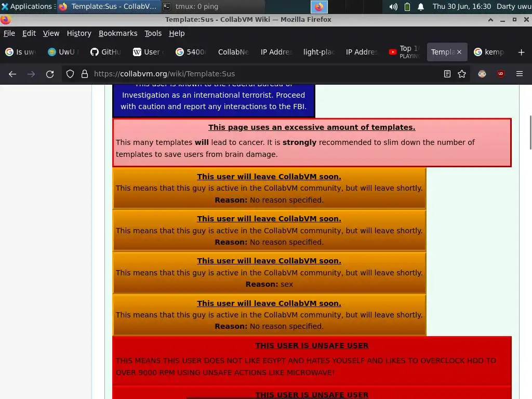Show site security padlock info
This screenshot has height=399, width=532.
click(x=85, y=74)
